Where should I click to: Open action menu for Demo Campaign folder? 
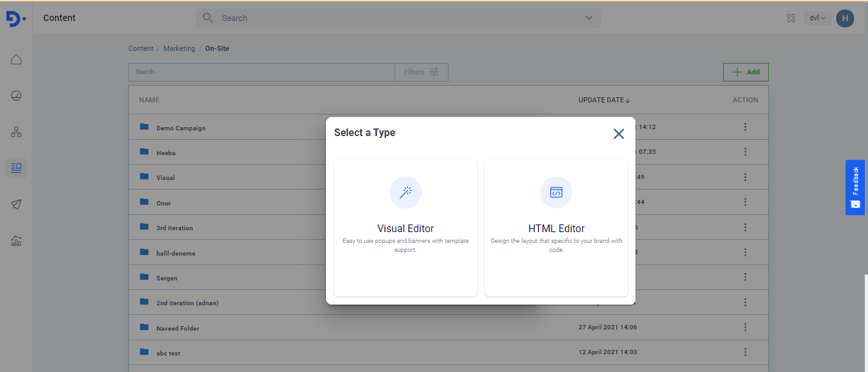[x=745, y=127]
